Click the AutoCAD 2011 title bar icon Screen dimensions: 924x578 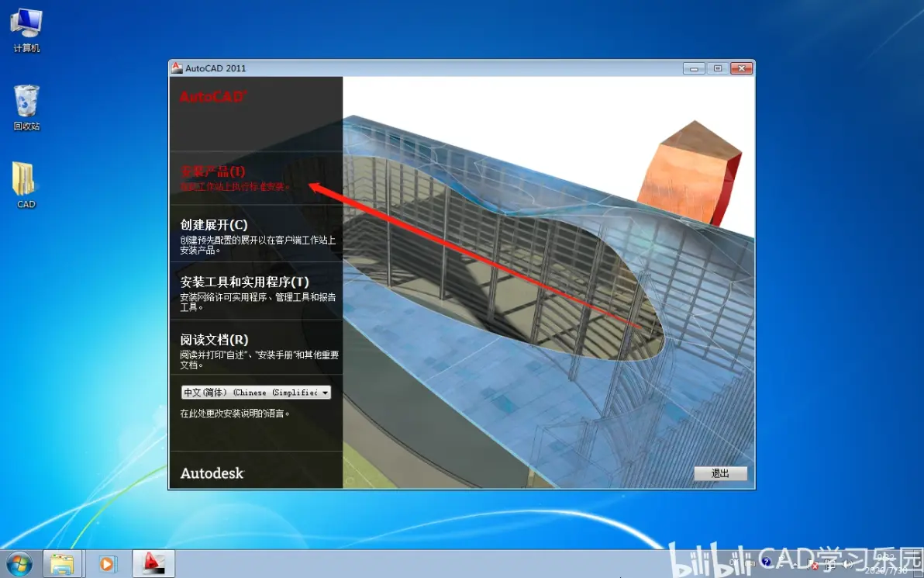click(177, 67)
